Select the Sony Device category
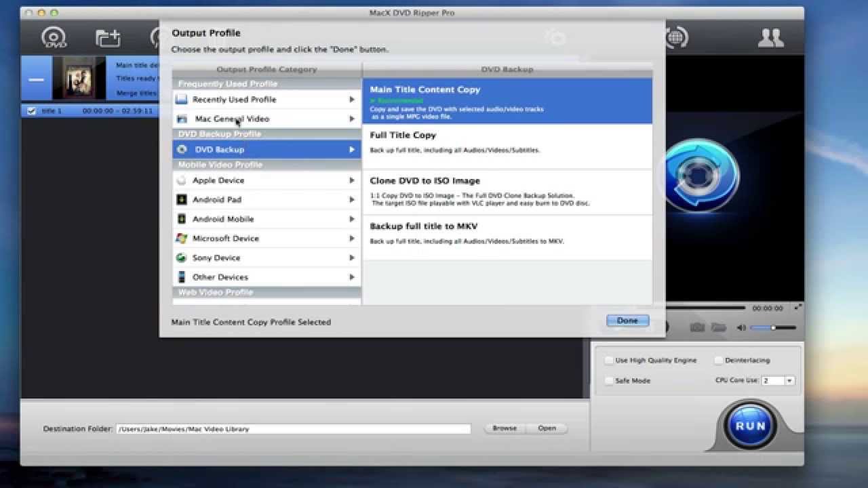This screenshot has height=488, width=868. coord(267,258)
